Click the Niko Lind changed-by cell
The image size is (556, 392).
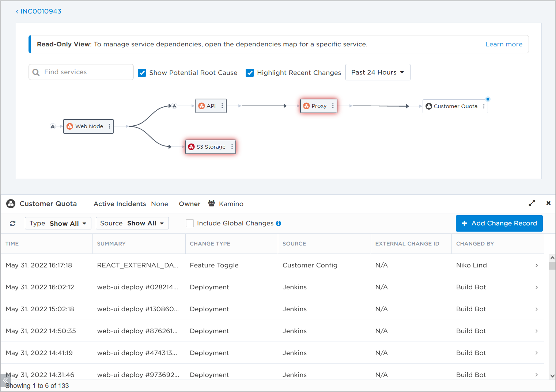click(472, 265)
